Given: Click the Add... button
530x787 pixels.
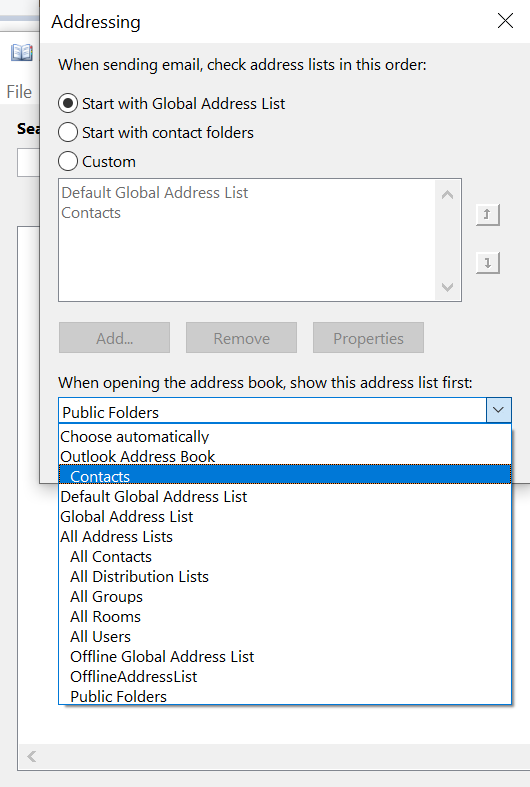Looking at the screenshot, I should (114, 338).
